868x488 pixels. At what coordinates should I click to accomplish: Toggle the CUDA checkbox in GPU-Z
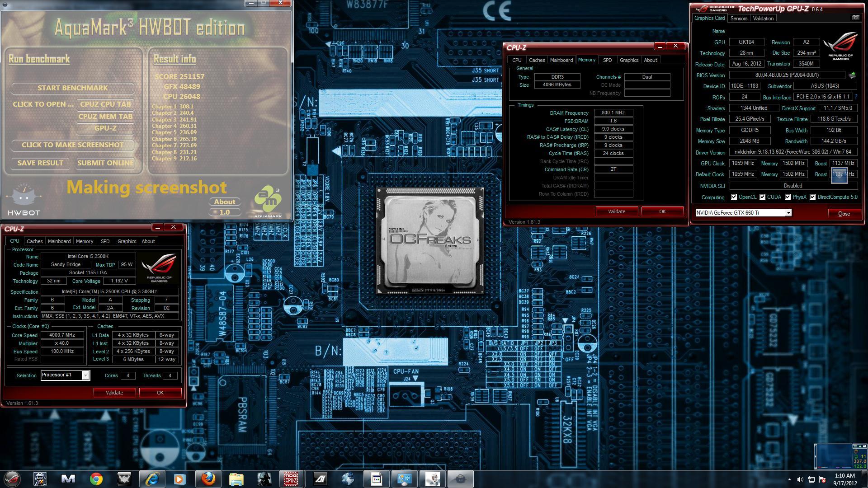[x=763, y=197]
